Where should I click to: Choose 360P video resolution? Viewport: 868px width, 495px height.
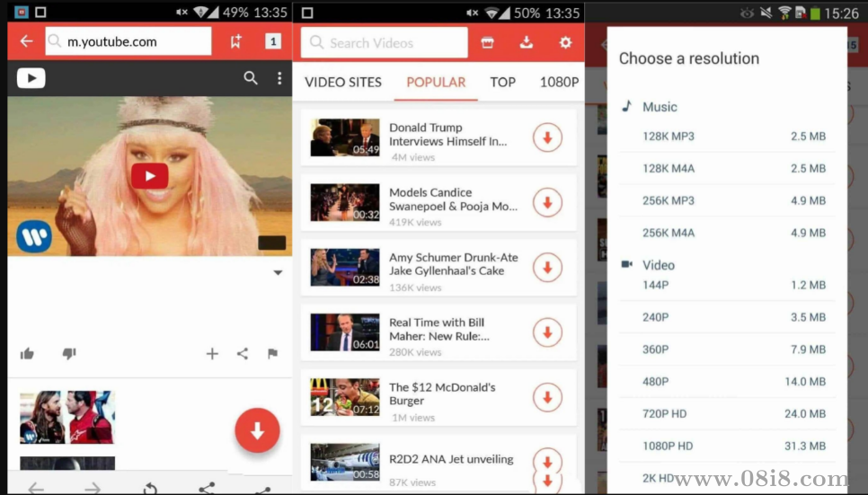(x=727, y=349)
